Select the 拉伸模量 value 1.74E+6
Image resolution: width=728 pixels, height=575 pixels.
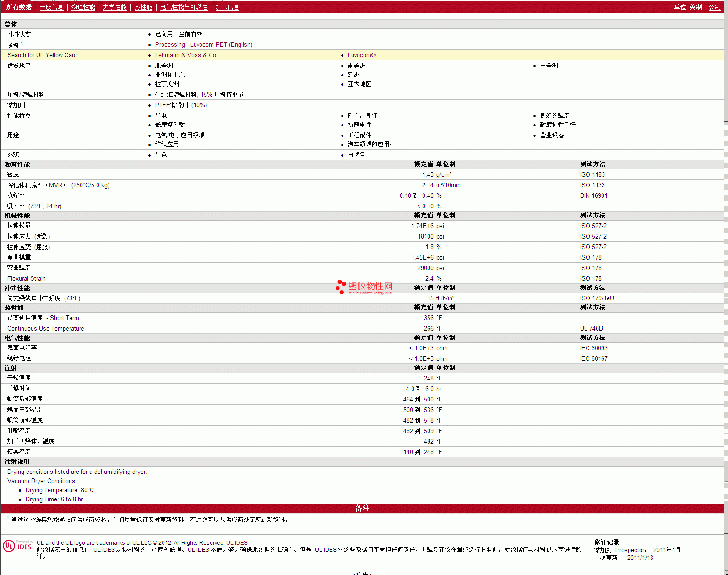[422, 226]
